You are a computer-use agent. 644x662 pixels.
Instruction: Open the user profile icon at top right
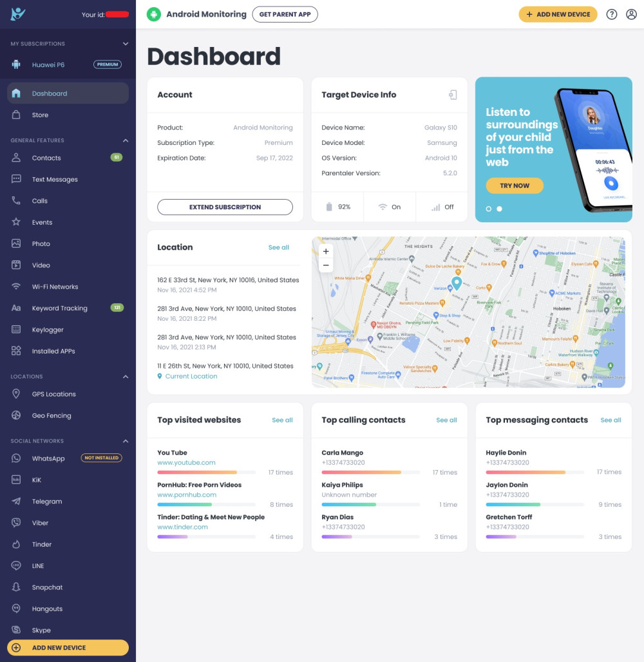pyautogui.click(x=631, y=14)
